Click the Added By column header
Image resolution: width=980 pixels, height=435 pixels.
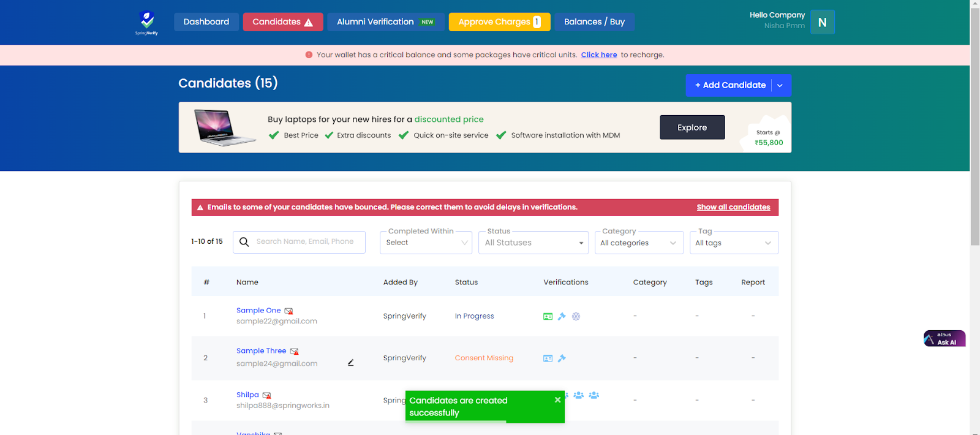[401, 282]
